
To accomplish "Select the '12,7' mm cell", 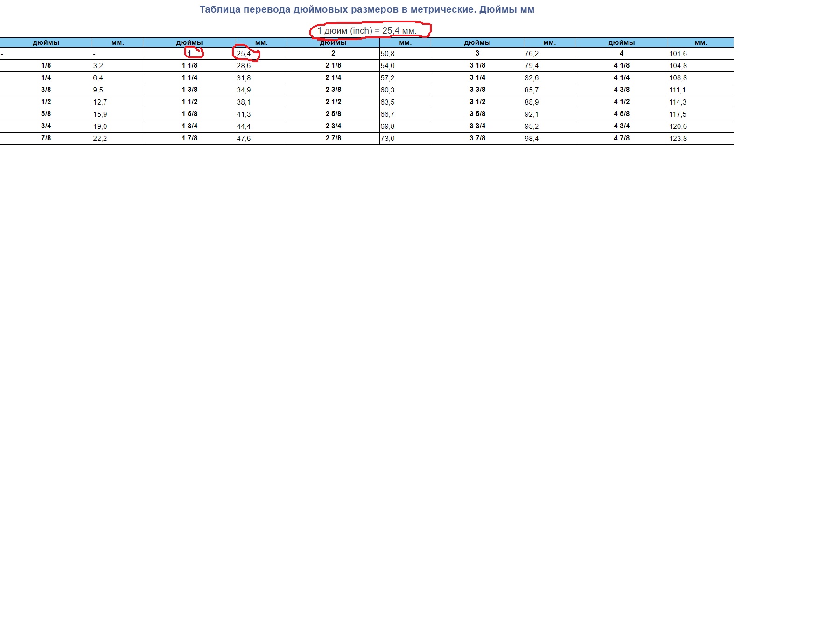I will (x=118, y=102).
